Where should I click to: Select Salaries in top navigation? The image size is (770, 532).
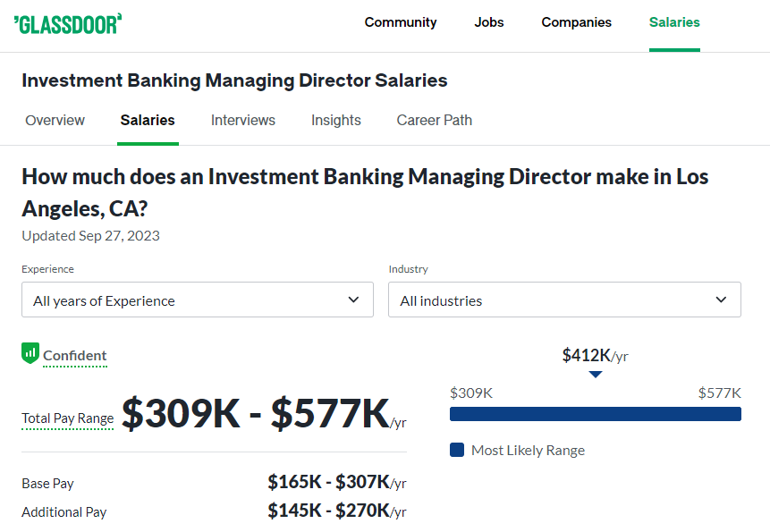(674, 22)
